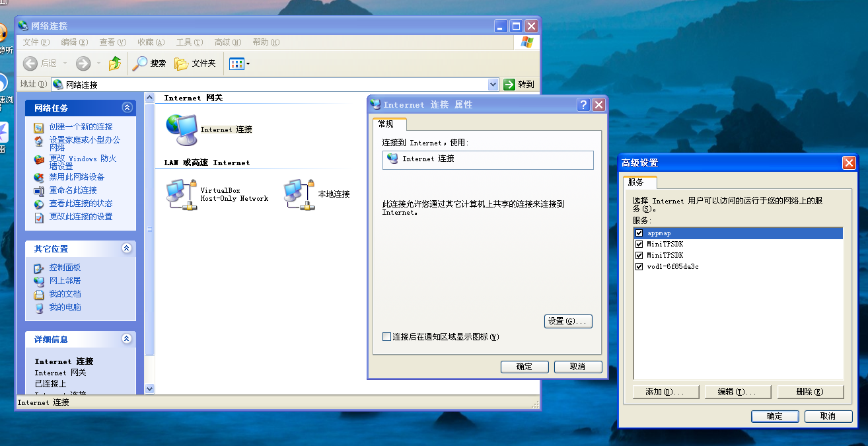Click the Up folder toolbar icon
The image size is (868, 446).
point(115,63)
